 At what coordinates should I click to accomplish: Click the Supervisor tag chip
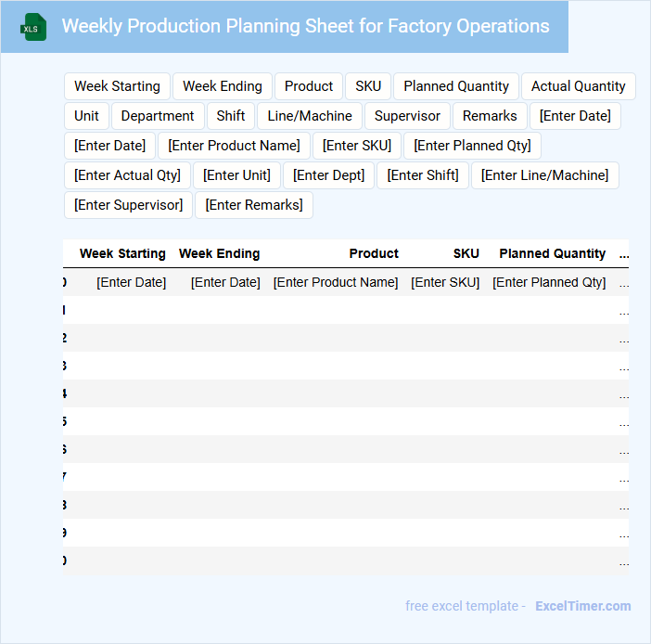coord(407,116)
